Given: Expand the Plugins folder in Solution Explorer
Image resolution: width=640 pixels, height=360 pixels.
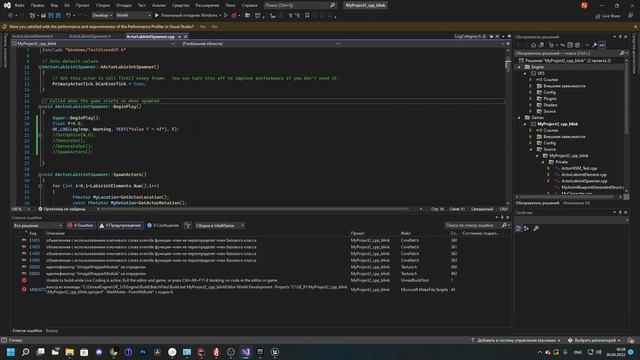Looking at the screenshot, I should [x=531, y=99].
